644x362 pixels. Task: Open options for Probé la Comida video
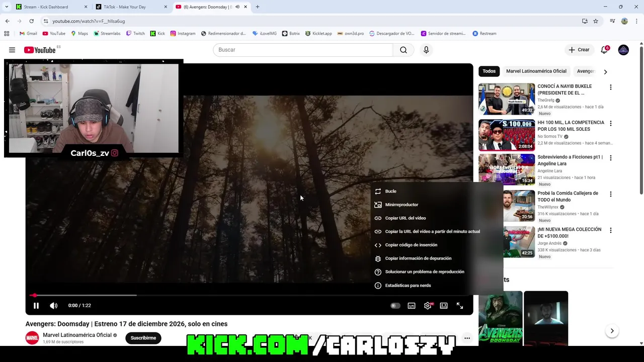611,194
